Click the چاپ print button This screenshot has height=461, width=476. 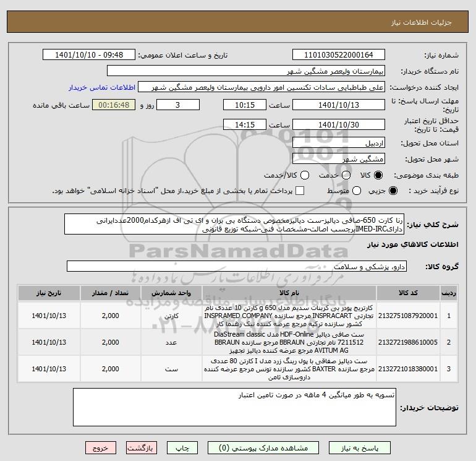tap(182, 448)
